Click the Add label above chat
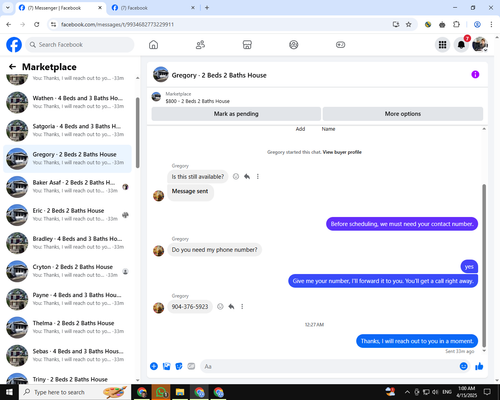 tap(300, 129)
